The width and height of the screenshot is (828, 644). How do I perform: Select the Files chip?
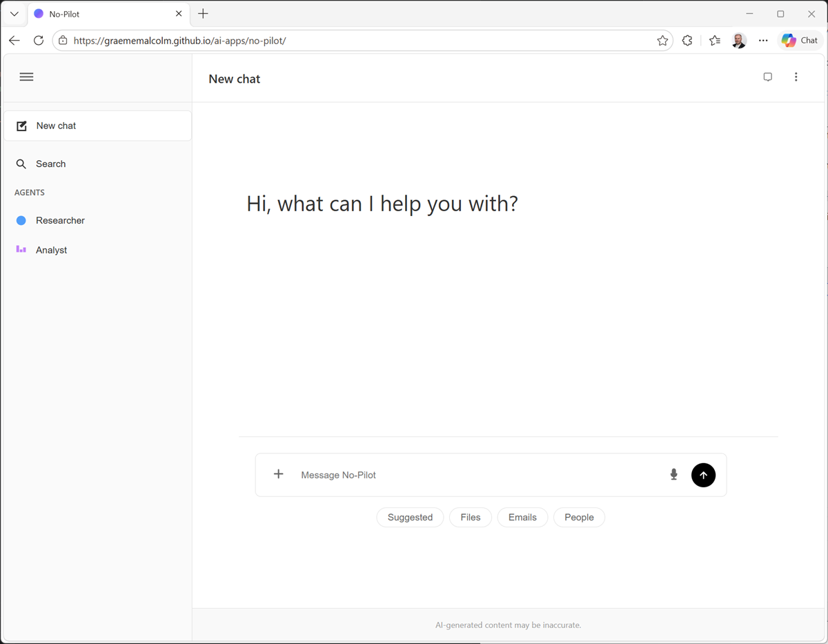pyautogui.click(x=471, y=517)
